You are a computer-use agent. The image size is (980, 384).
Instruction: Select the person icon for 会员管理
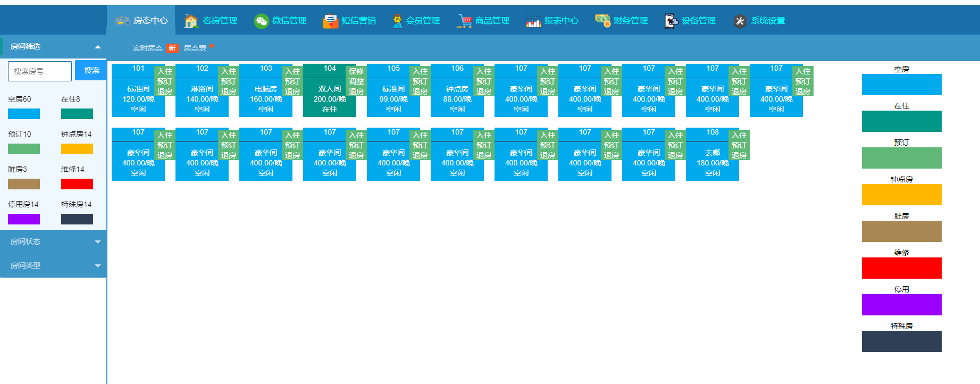pos(397,21)
